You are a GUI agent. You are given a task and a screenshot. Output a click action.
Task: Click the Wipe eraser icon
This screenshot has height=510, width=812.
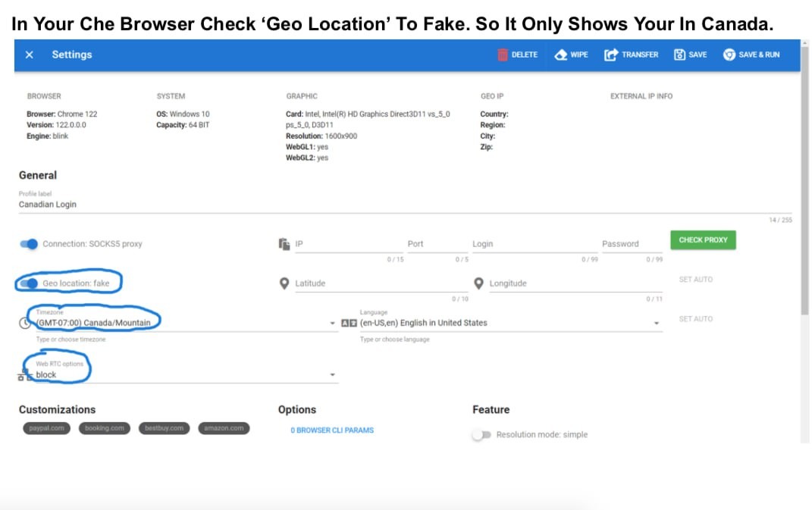561,55
